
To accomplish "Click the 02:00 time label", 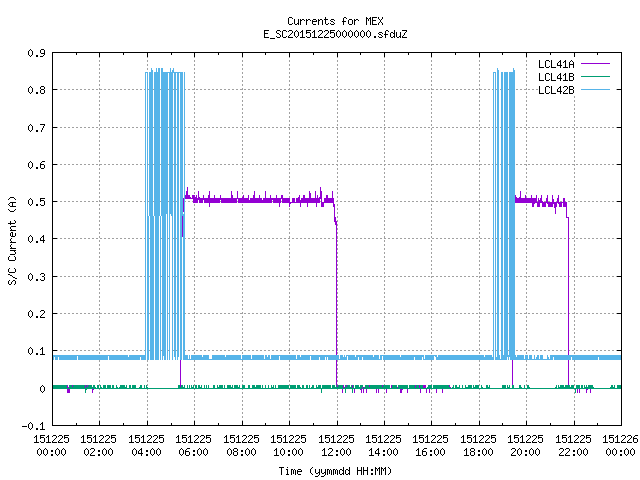I will [x=98, y=452].
